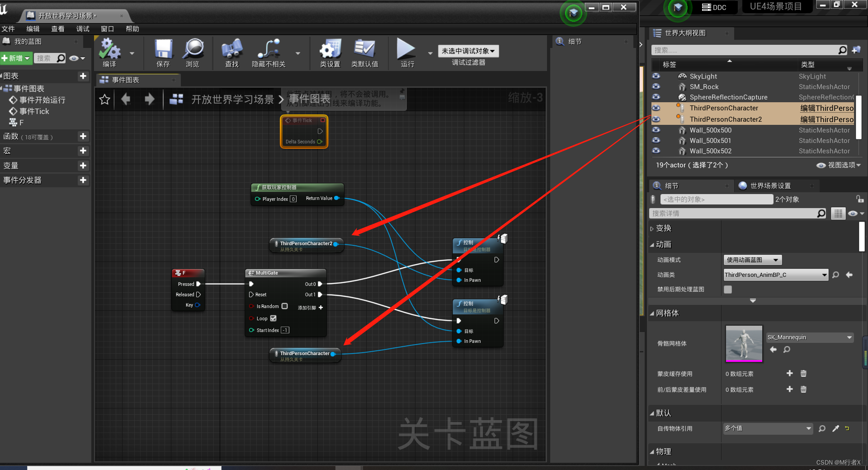Click the back arrow under SK_Mannequin

pos(773,350)
